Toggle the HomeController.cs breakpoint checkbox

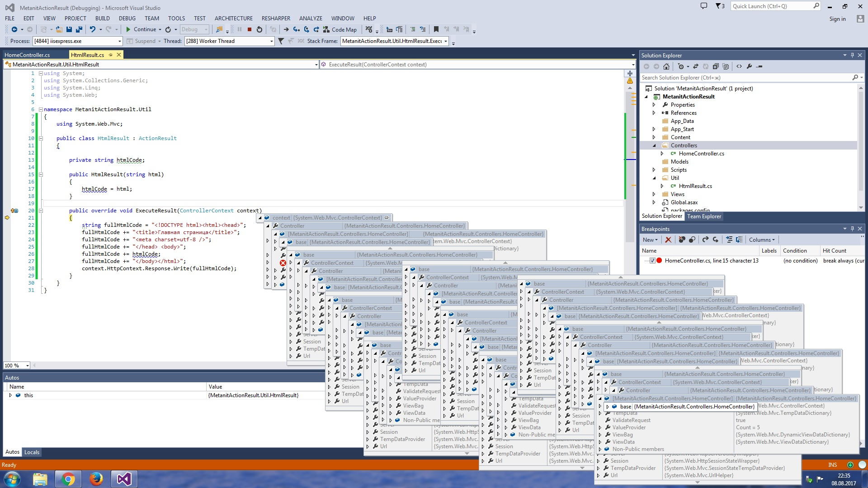click(652, 261)
